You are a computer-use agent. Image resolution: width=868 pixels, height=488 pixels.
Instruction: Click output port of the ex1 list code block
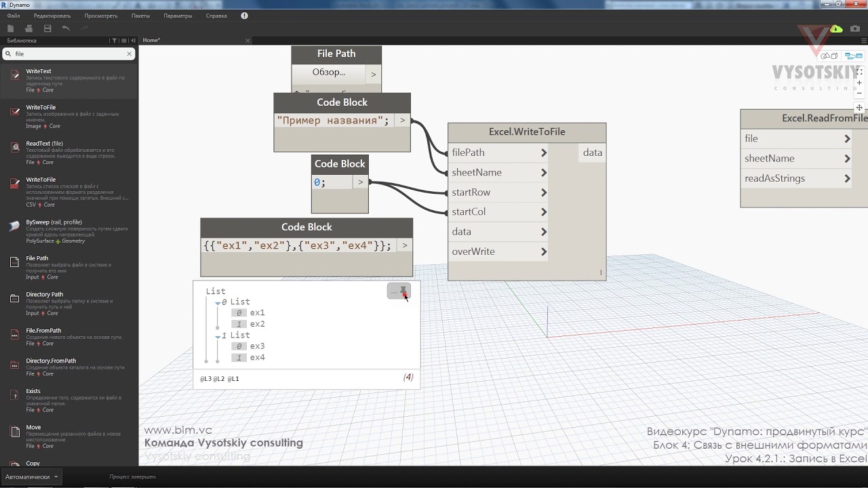point(405,245)
